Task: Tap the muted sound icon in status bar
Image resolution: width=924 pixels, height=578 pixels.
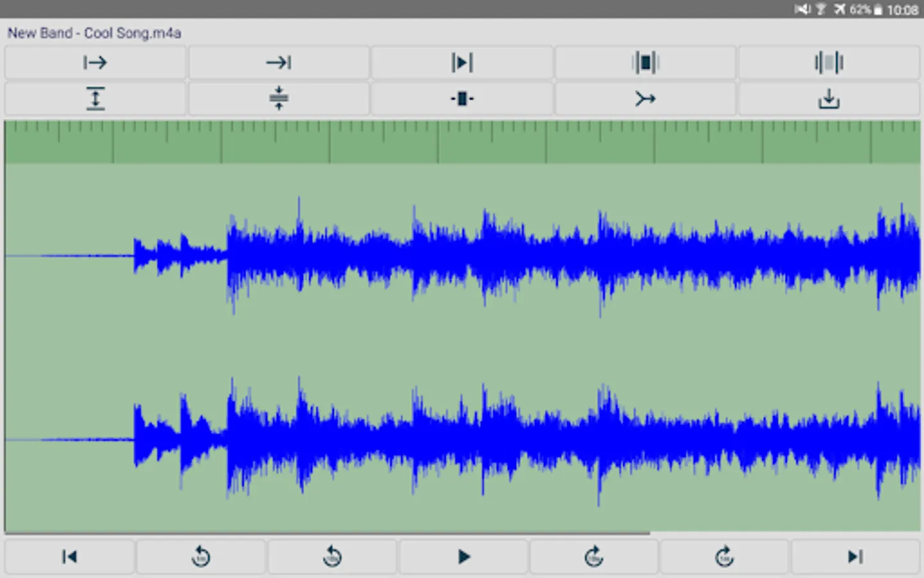Action: [x=802, y=9]
